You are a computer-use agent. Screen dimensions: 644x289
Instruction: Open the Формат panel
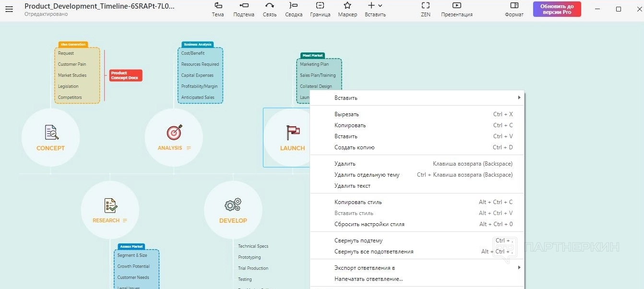pyautogui.click(x=514, y=5)
